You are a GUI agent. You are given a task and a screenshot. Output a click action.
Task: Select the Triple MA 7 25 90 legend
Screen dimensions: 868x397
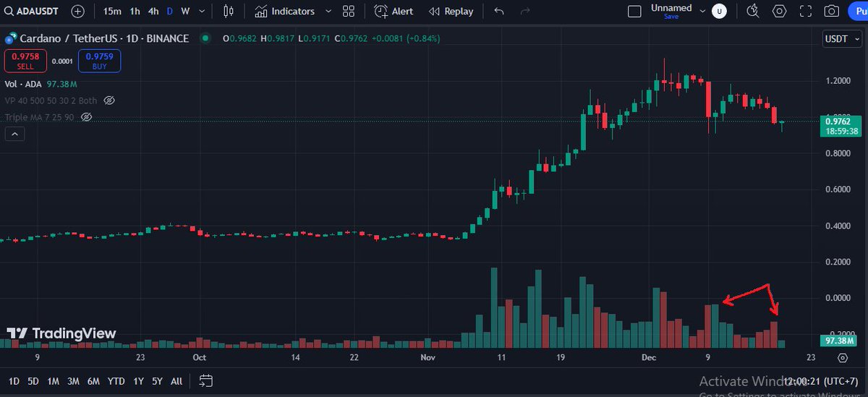point(39,116)
